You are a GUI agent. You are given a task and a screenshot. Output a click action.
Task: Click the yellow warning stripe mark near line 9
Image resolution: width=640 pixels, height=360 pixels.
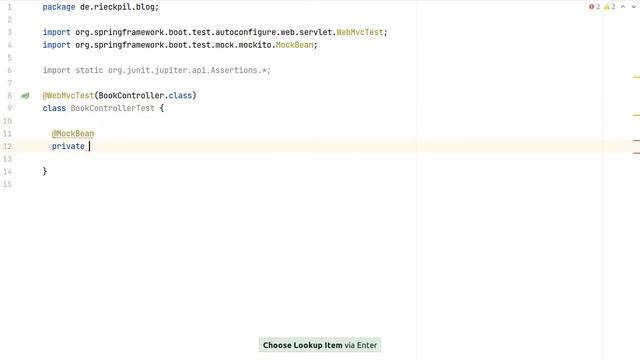tap(636, 115)
